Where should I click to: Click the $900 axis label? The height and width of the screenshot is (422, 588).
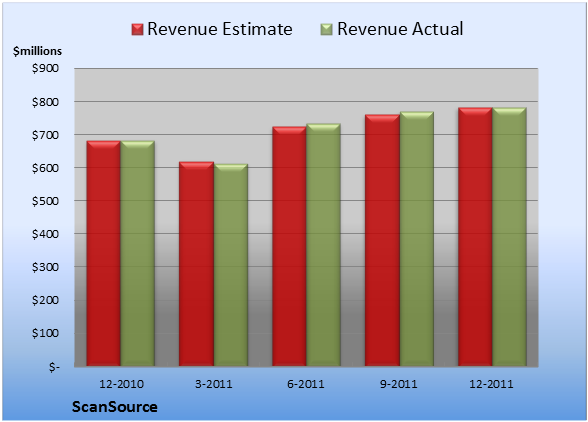coord(45,69)
